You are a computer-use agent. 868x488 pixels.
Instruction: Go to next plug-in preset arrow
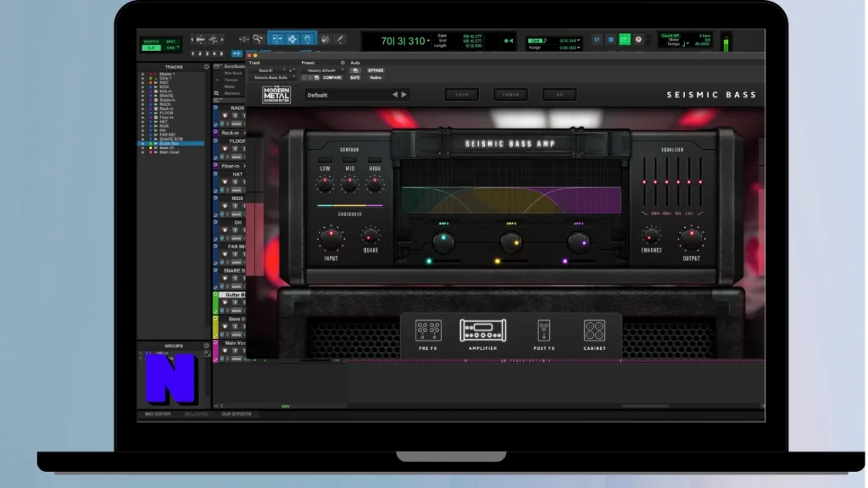(404, 95)
